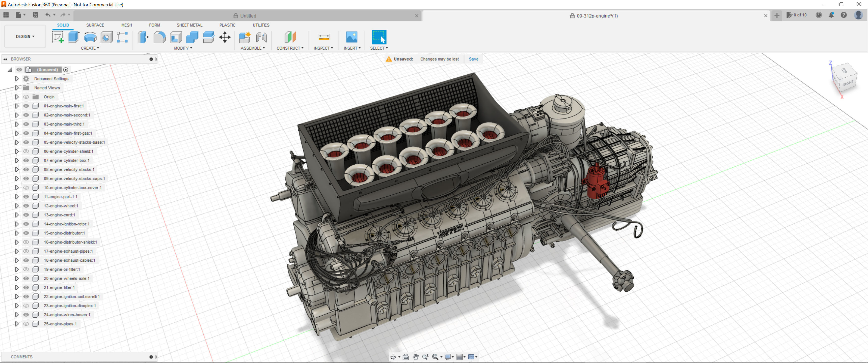This screenshot has height=363, width=868.
Task: Click the ViewCube RIGHT face
Action: pos(848,83)
